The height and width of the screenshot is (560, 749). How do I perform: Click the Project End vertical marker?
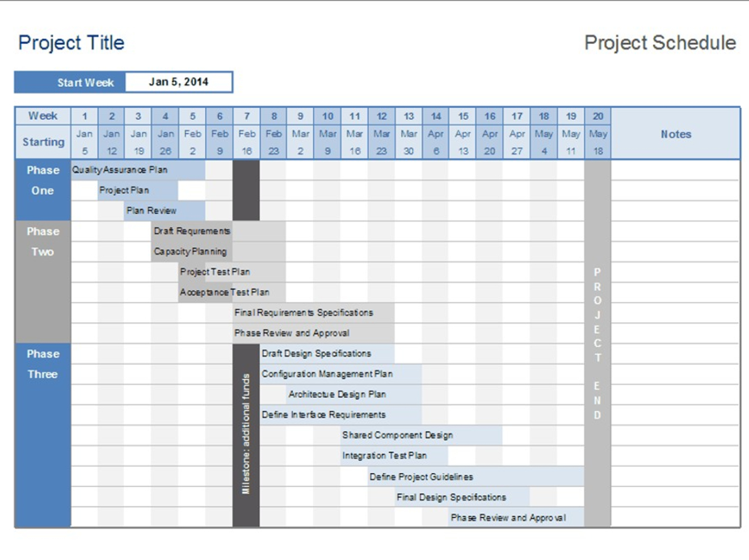pos(597,343)
